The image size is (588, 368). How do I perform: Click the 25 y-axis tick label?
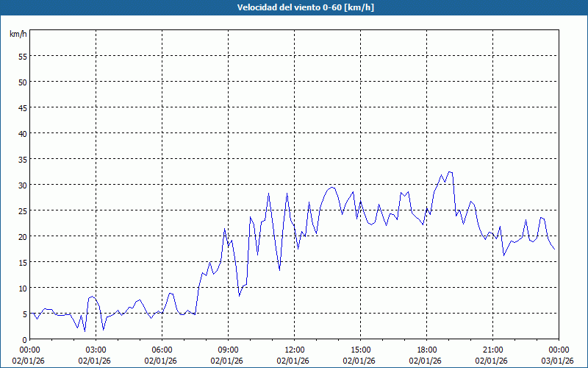pos(22,210)
